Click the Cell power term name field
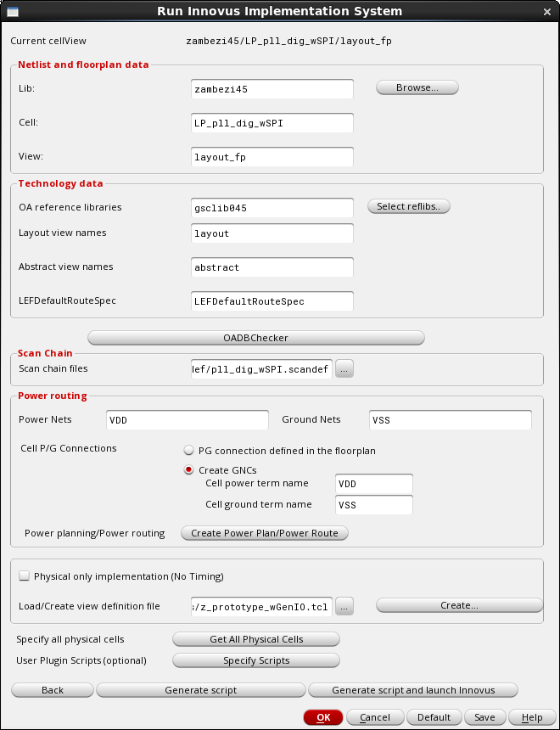 [374, 484]
